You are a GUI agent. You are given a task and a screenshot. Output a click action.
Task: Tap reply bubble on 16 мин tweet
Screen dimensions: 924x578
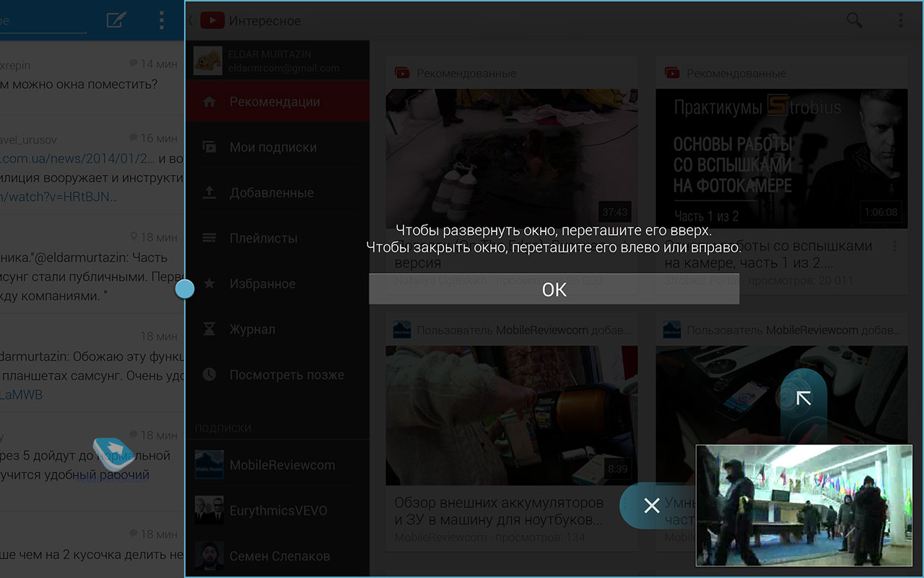pyautogui.click(x=133, y=137)
